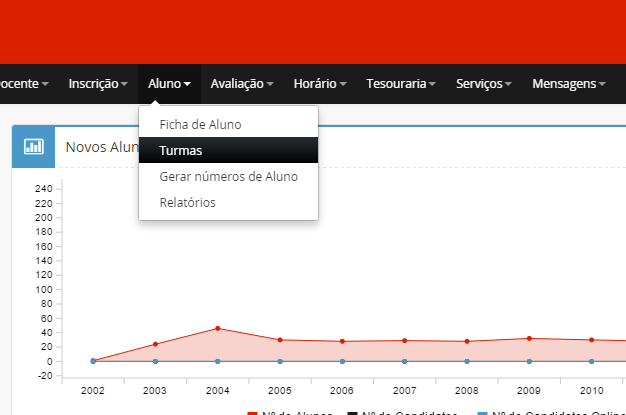This screenshot has width=626, height=415.
Task: Open the Inscrição dropdown menu
Action: point(98,84)
